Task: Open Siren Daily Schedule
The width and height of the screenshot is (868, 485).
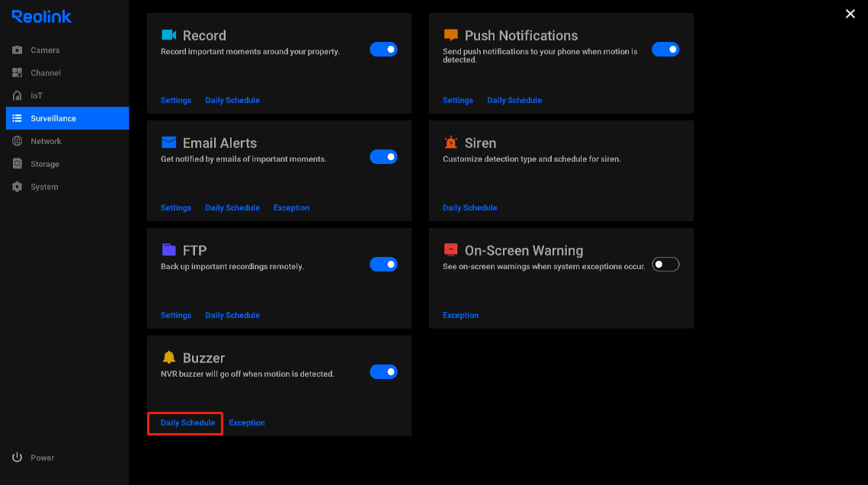Action: [470, 207]
